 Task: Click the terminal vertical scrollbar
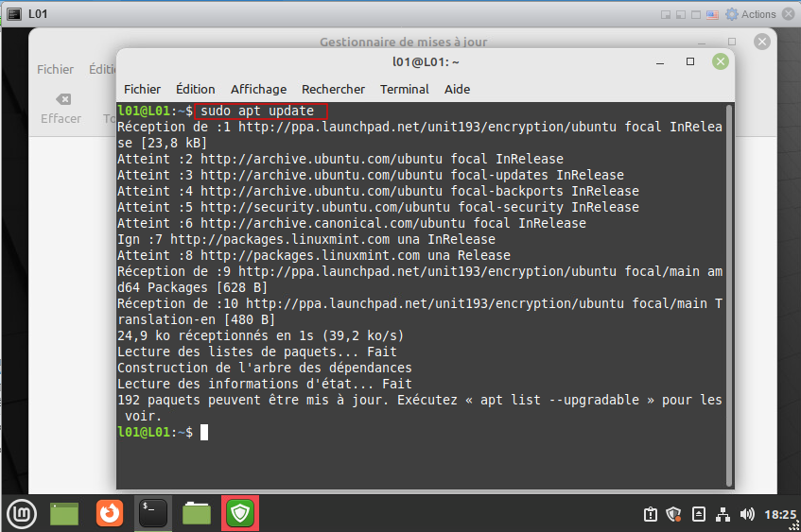tap(728, 283)
